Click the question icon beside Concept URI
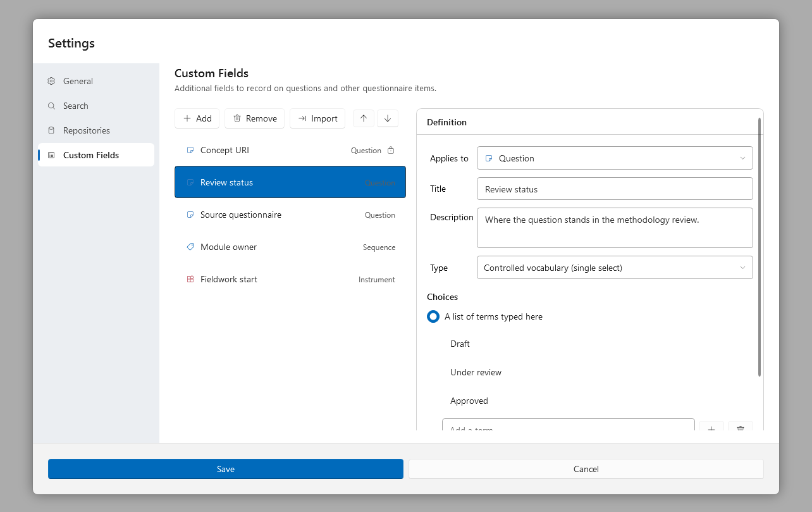812x512 pixels. pyautogui.click(x=190, y=150)
